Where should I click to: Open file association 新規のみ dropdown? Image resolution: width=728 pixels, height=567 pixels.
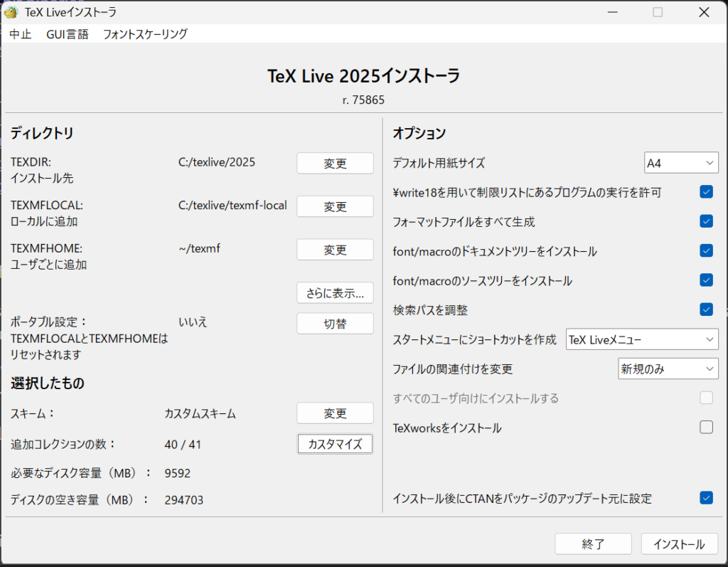pos(668,369)
